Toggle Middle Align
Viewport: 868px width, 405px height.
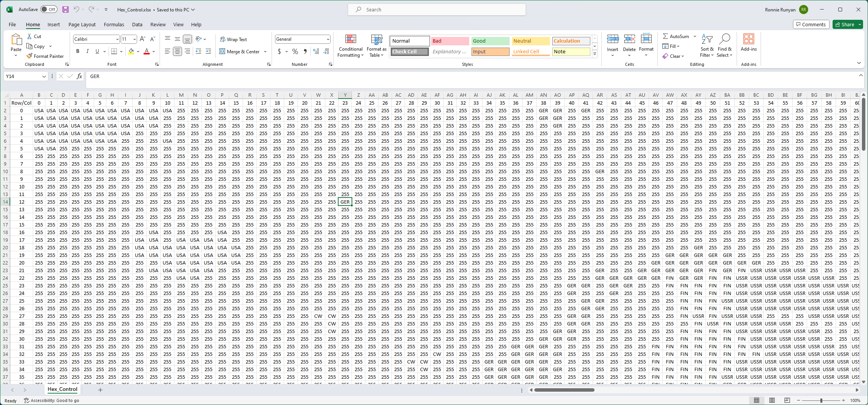click(x=177, y=39)
